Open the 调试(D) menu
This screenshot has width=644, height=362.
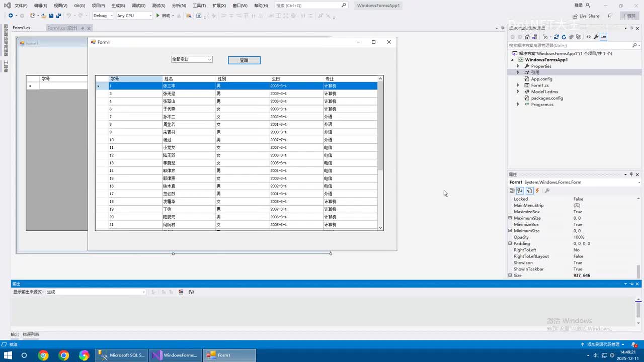point(138,6)
